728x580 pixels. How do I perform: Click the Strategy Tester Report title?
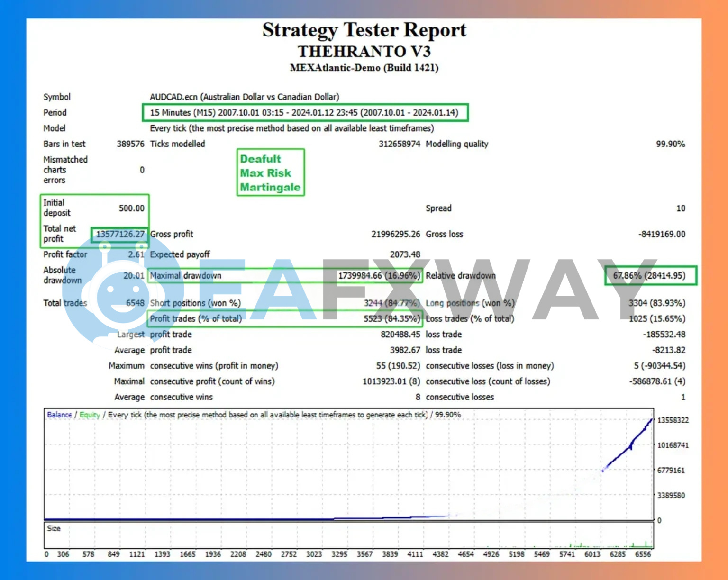pos(364,30)
